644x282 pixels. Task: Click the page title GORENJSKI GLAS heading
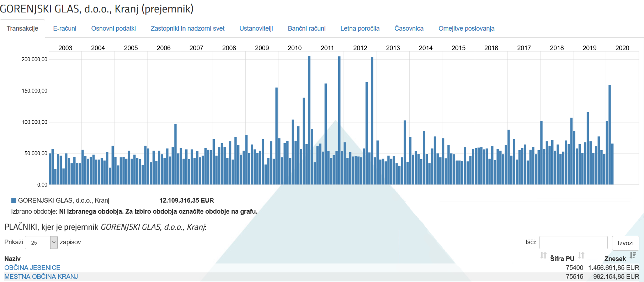point(97,9)
